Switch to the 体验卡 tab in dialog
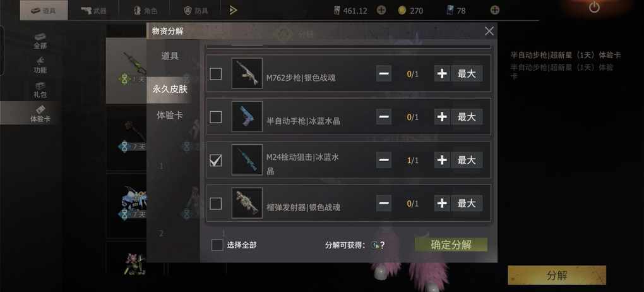The image size is (644, 292). tap(169, 115)
